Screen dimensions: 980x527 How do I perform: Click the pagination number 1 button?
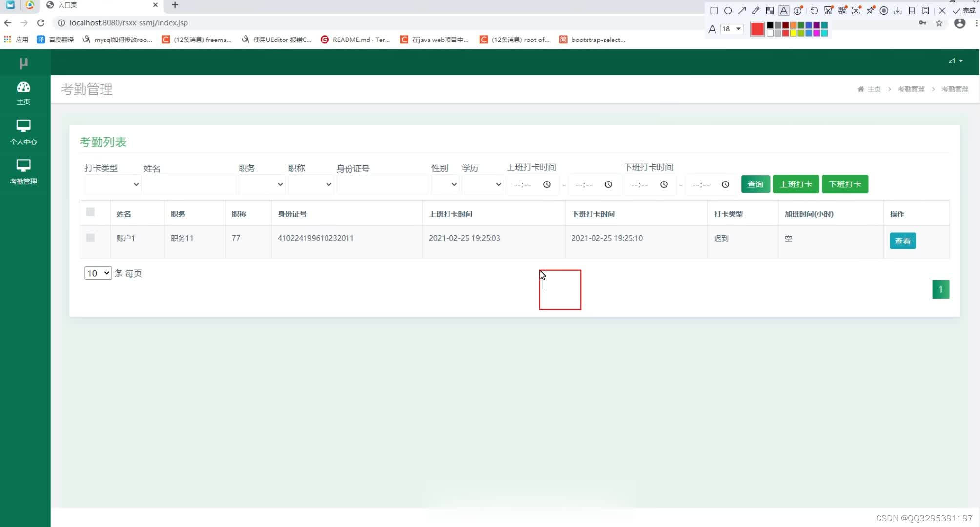940,289
